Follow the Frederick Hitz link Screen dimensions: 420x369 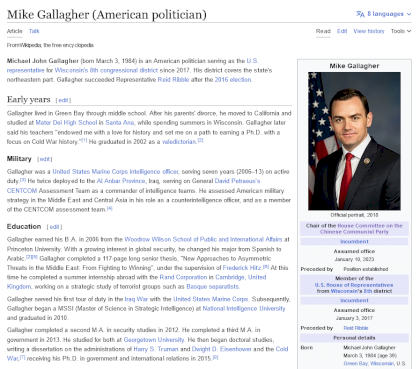(x=242, y=268)
